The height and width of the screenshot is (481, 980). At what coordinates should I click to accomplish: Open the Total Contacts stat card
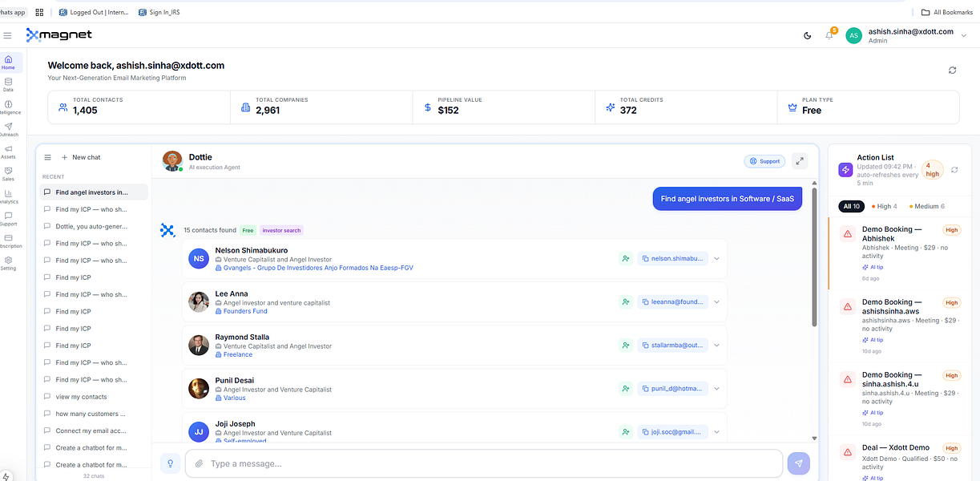coord(139,107)
